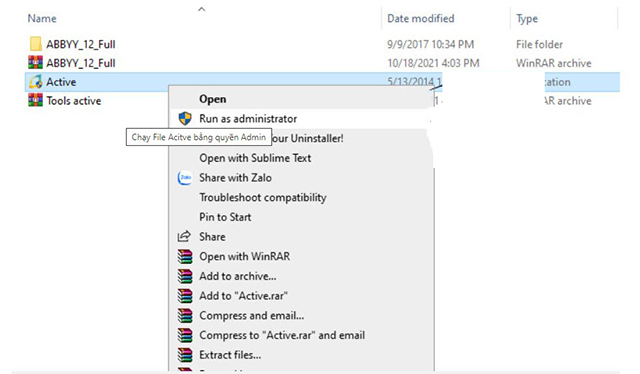Sort files by the Name column header
Image resolution: width=640 pixels, height=374 pixels.
[42, 18]
